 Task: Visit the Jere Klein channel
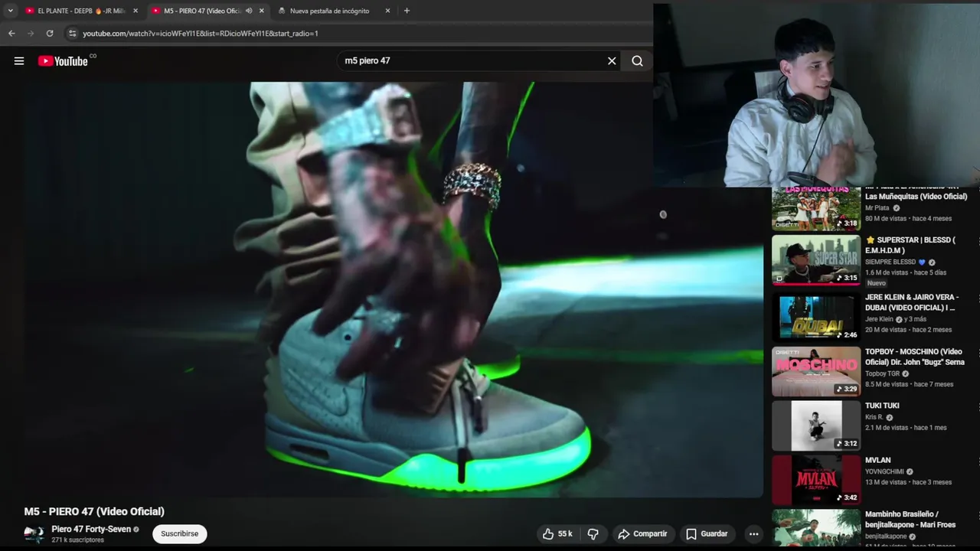click(879, 319)
